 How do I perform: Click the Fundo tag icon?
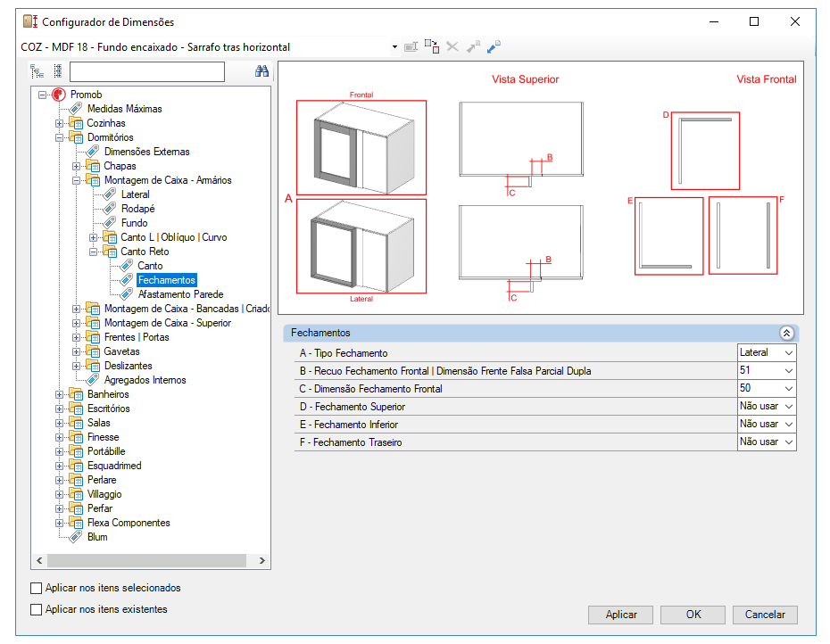pos(110,223)
